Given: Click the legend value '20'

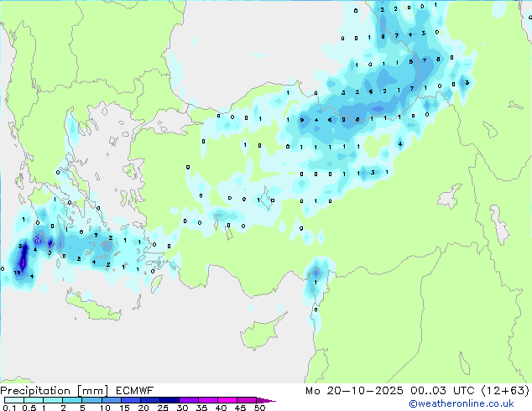Looking at the screenshot, I should point(143,408).
